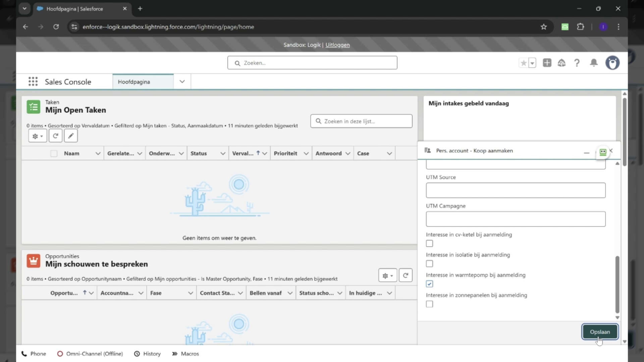View notifications via bell icon
The width and height of the screenshot is (644, 362).
click(x=594, y=63)
